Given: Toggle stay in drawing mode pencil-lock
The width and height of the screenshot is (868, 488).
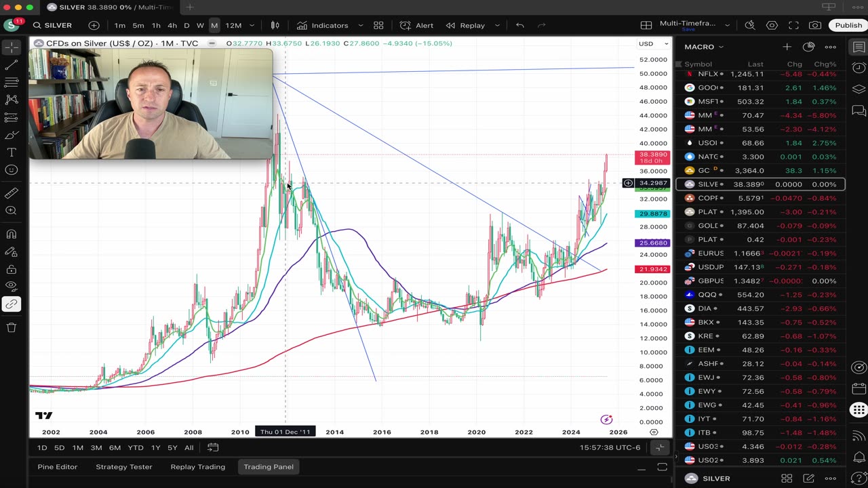Looking at the screenshot, I should click(11, 252).
